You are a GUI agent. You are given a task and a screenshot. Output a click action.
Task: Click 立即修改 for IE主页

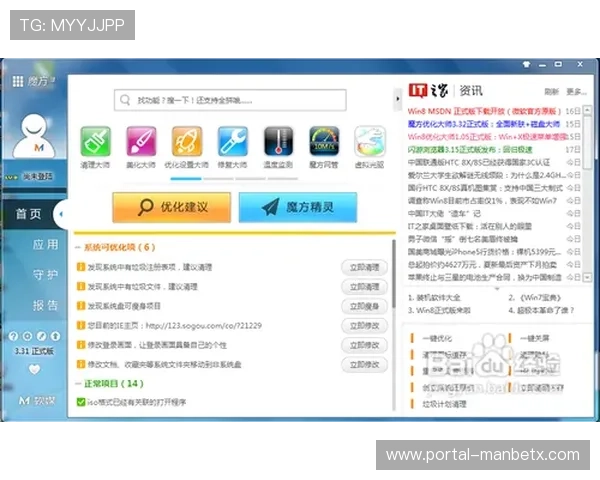(364, 326)
